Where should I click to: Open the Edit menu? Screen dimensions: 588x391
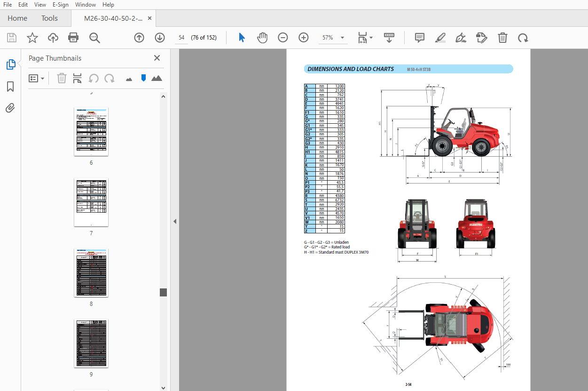[23, 5]
